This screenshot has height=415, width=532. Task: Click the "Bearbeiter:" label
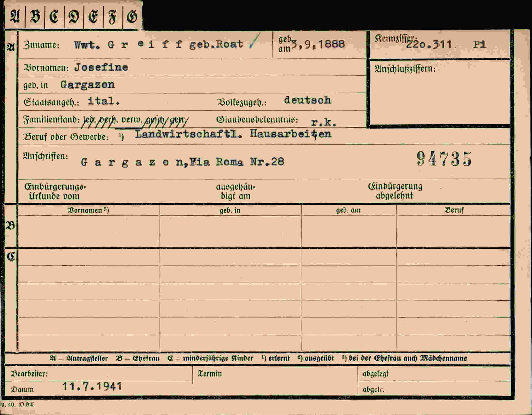(29, 374)
